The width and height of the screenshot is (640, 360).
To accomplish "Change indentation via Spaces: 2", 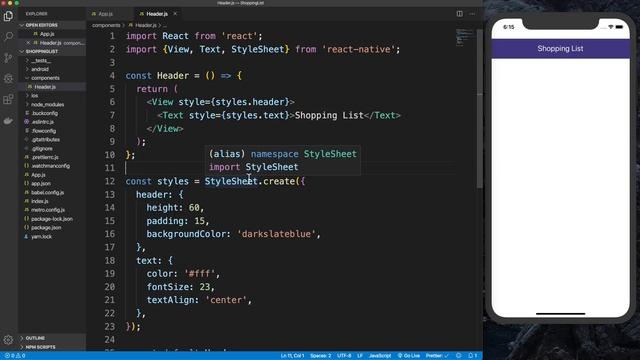I will point(320,356).
